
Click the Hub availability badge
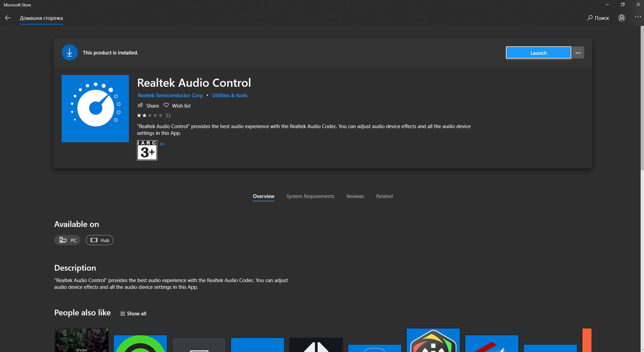click(100, 240)
